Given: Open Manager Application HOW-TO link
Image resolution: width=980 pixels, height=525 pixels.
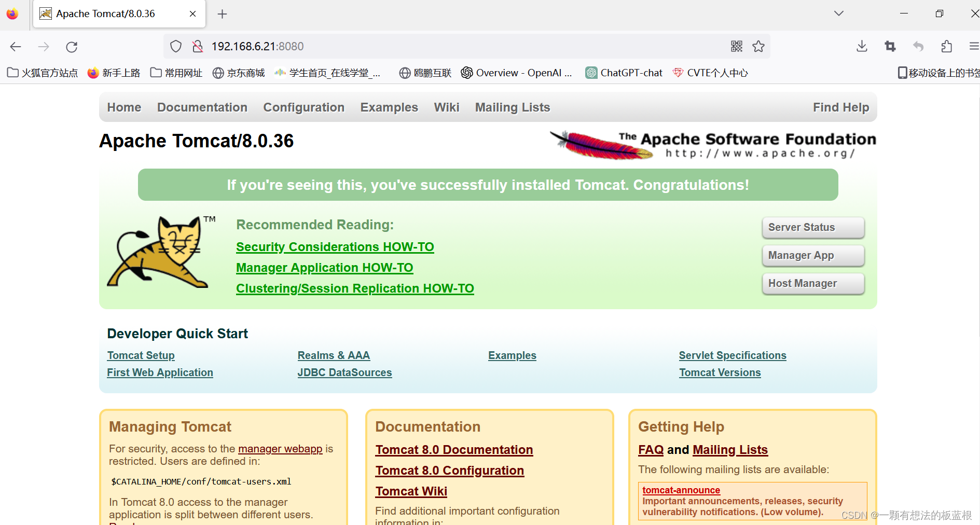Looking at the screenshot, I should tap(325, 268).
